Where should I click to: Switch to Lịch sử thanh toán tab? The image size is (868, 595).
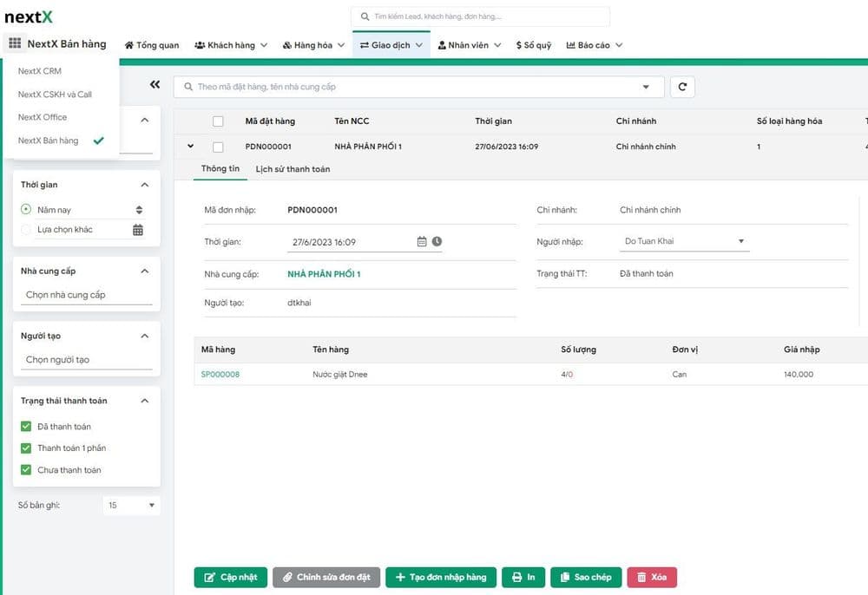293,169
